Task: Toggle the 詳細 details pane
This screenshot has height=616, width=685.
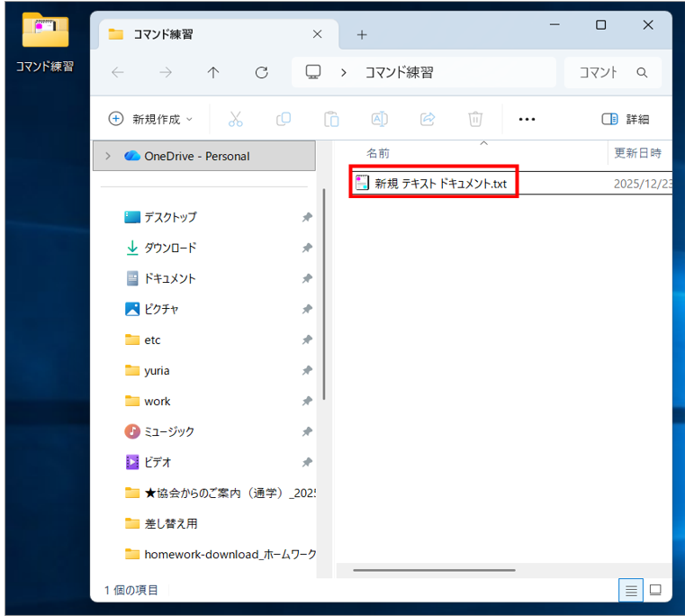Action: pos(625,119)
